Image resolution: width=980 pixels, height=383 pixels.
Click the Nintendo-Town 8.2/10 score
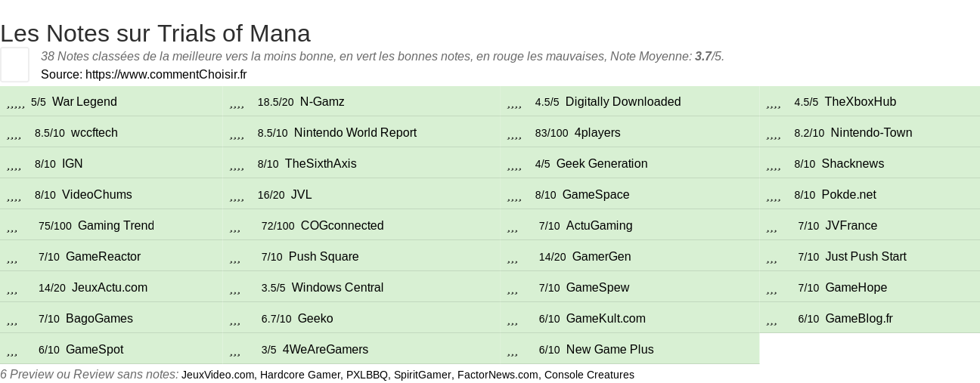tap(809, 133)
